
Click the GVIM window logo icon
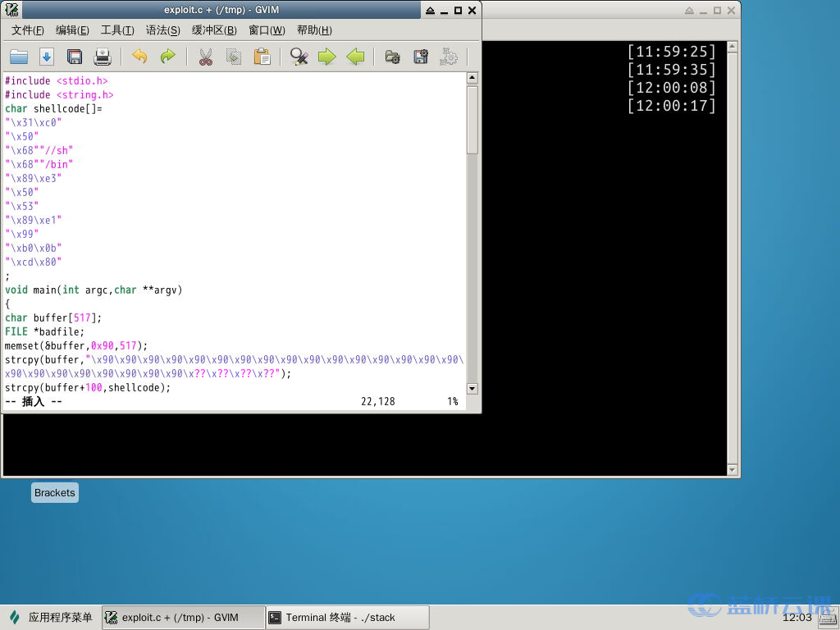11,10
